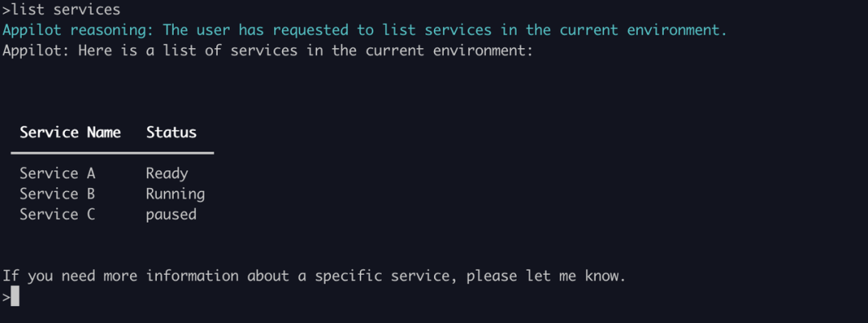Click the 'Ready' status value
Screen dimensions: 868x323
click(167, 174)
